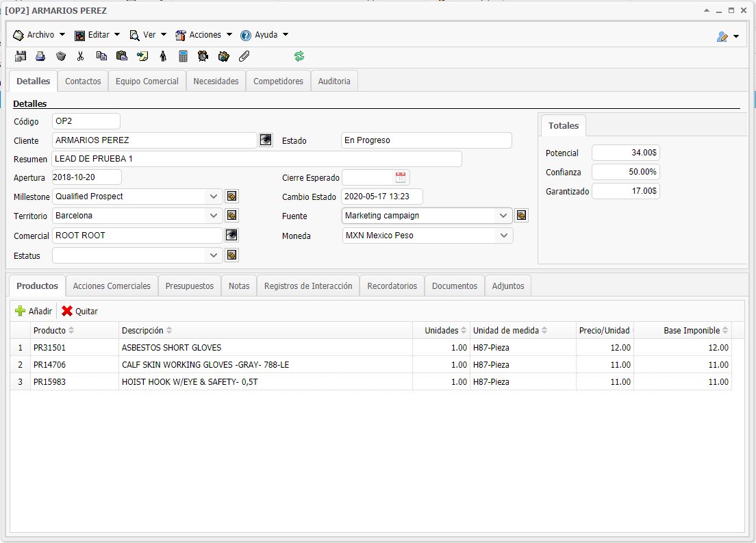756x543 pixels.
Task: Click the print icon in the toolbar
Action: coord(40,56)
